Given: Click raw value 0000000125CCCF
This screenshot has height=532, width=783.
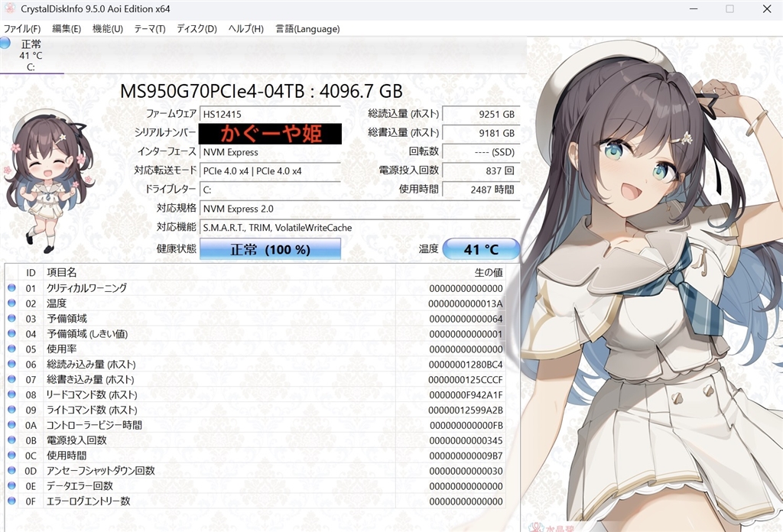Looking at the screenshot, I should [x=466, y=380].
